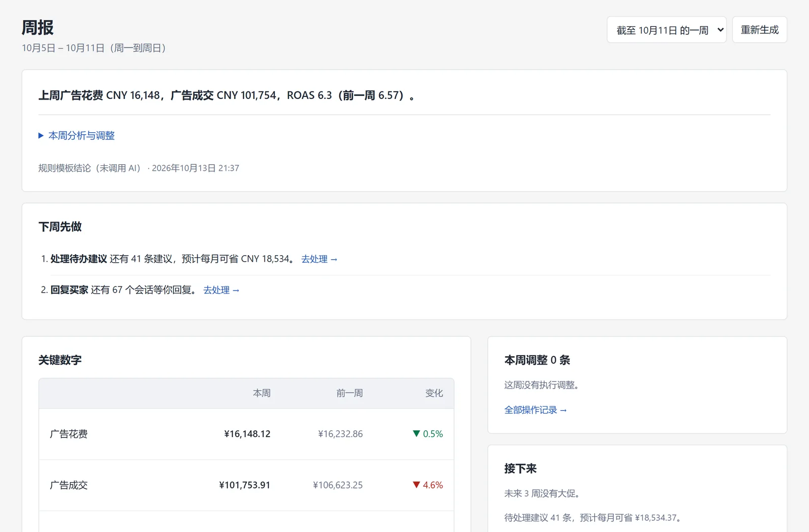Expand the 本周分析与调整 section

[77, 135]
